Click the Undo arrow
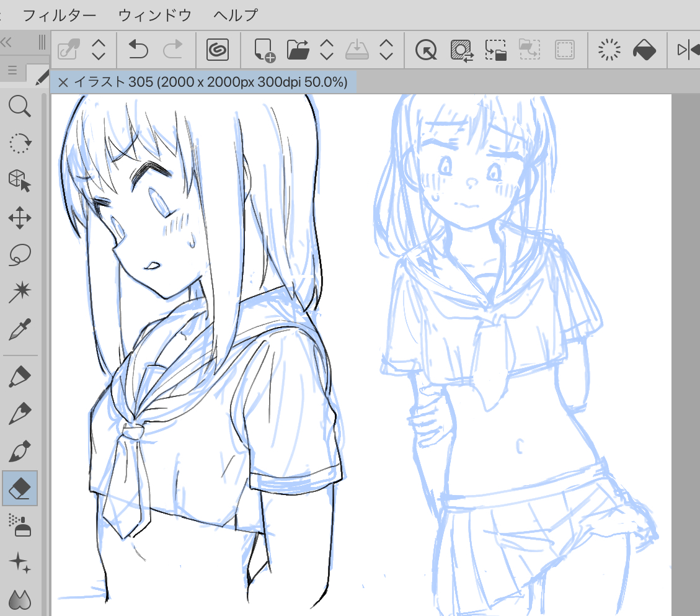Viewport: 700px width, 616px height. coord(138,50)
